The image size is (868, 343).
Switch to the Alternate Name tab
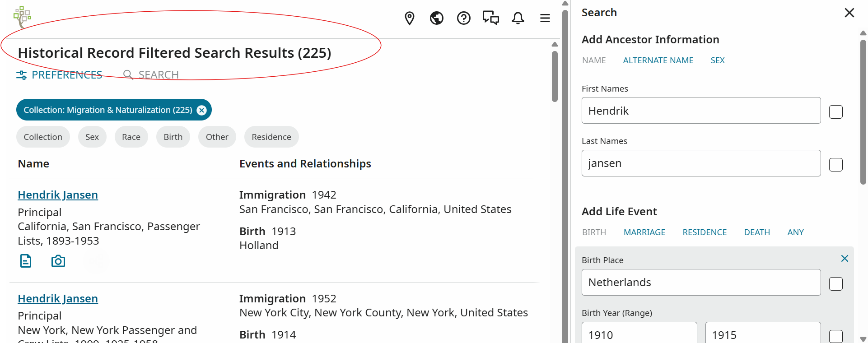(658, 60)
